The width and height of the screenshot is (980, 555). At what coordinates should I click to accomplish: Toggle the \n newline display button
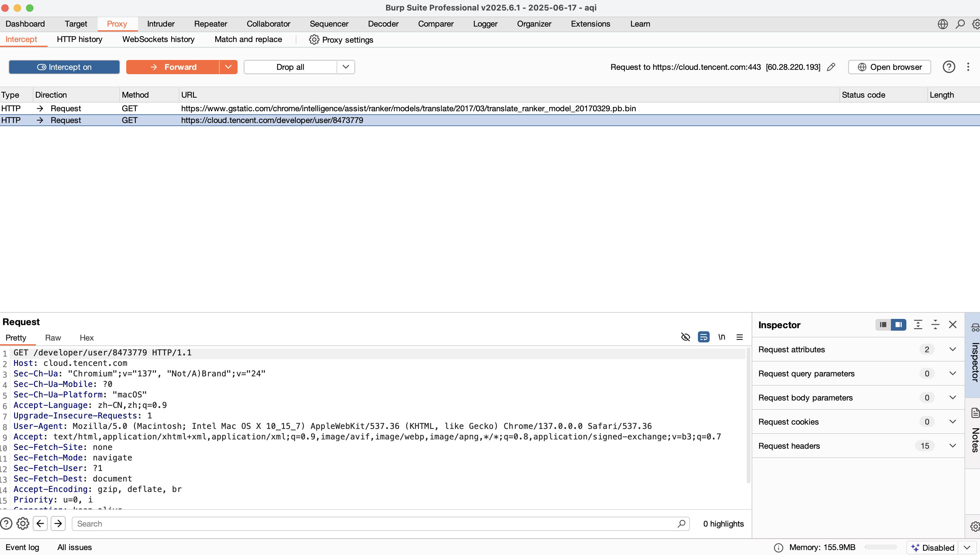[x=721, y=337]
